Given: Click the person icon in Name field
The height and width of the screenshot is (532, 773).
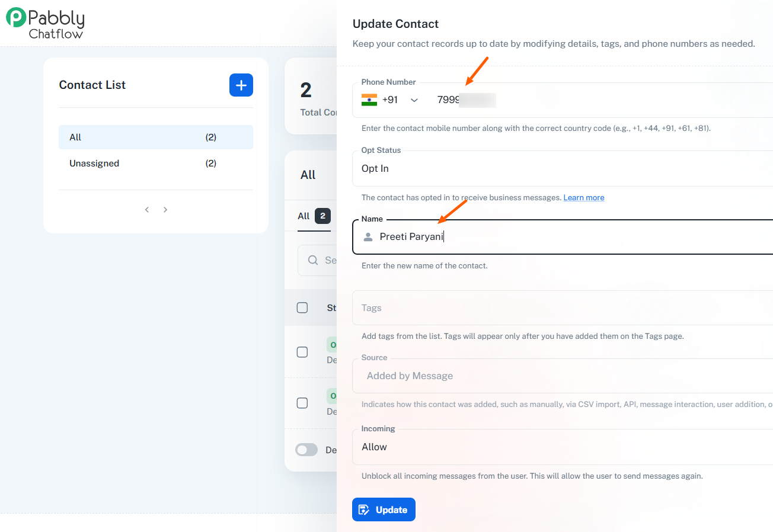Looking at the screenshot, I should [368, 237].
